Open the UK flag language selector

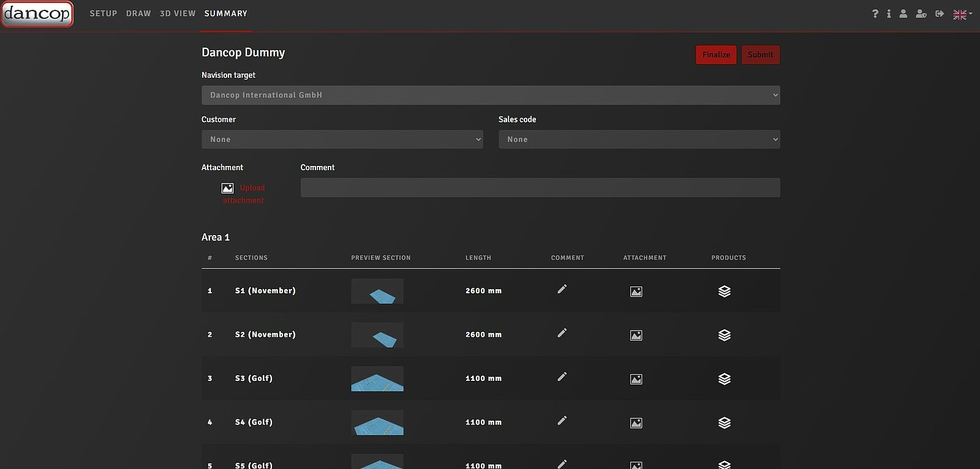tap(962, 14)
